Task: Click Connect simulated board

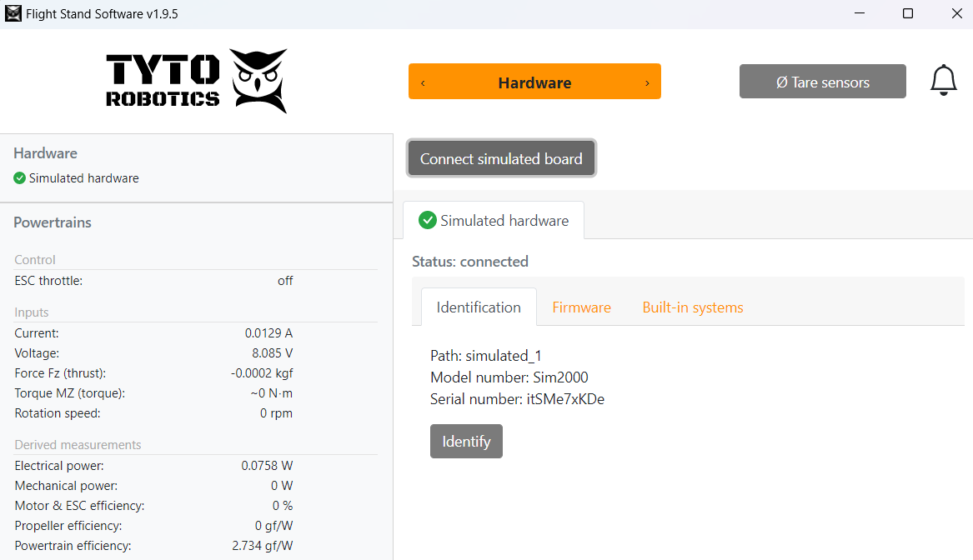Action: tap(501, 158)
